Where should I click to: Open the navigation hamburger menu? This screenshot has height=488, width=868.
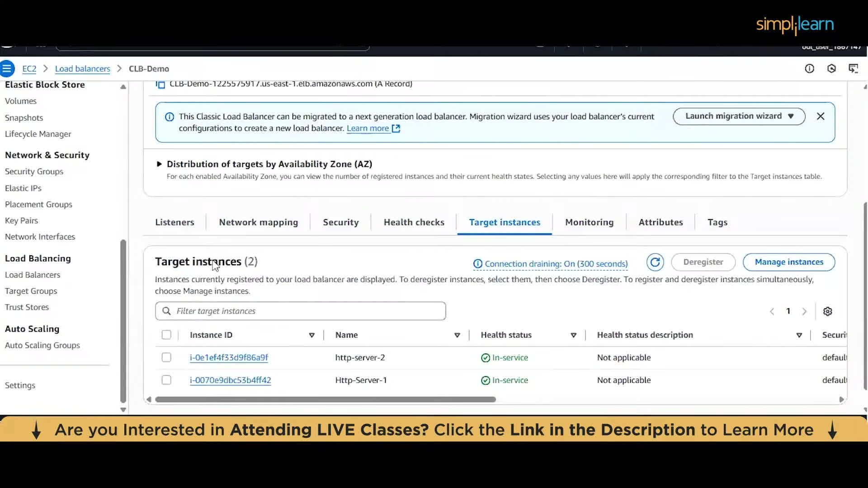tap(7, 69)
